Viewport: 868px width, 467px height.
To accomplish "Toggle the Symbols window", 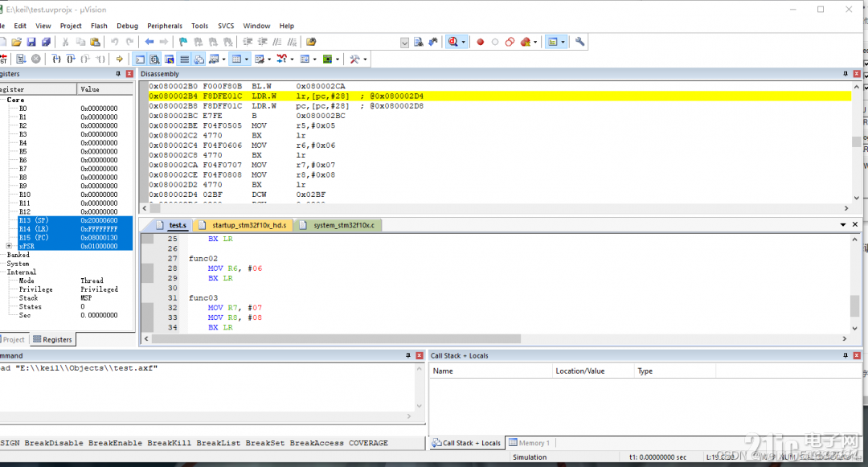I will tap(170, 59).
